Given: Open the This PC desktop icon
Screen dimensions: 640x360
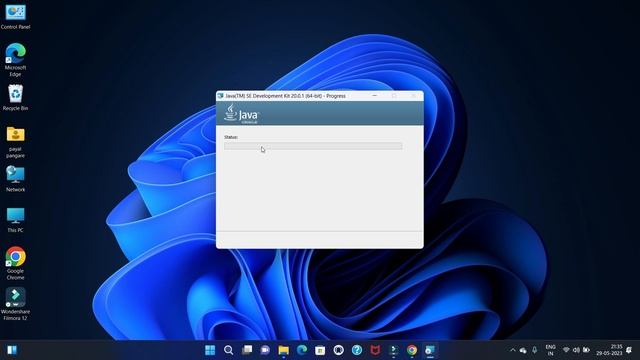Looking at the screenshot, I should [x=16, y=220].
